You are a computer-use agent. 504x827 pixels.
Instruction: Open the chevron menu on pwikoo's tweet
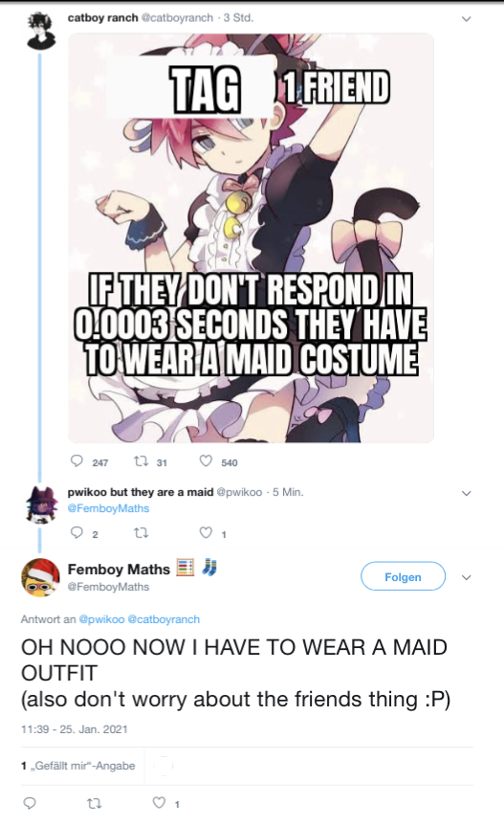click(466, 494)
